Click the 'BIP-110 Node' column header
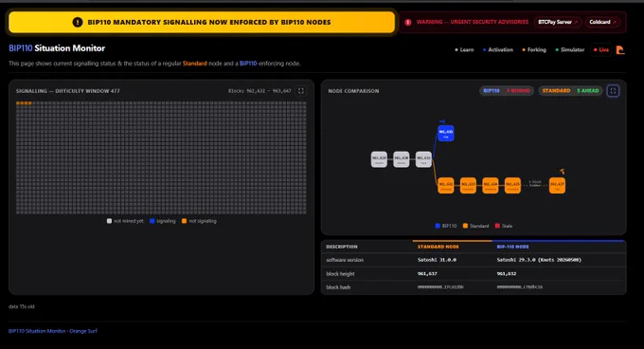The height and width of the screenshot is (349, 644). 512,247
